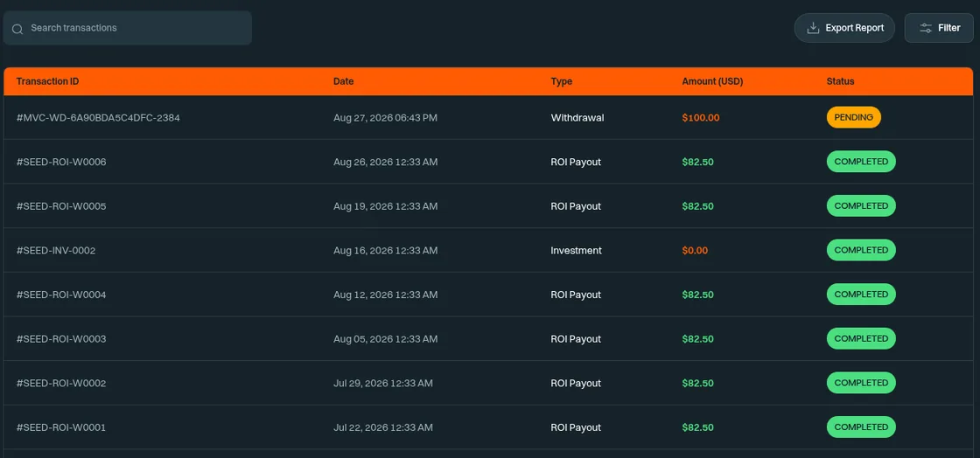Click COMPLETED badge for #SEED-ROI-W0004

861,295
